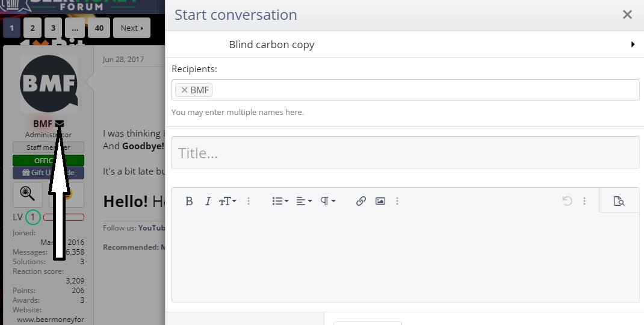
Task: Click the bug magnifier icon in profile
Action: click(x=28, y=194)
